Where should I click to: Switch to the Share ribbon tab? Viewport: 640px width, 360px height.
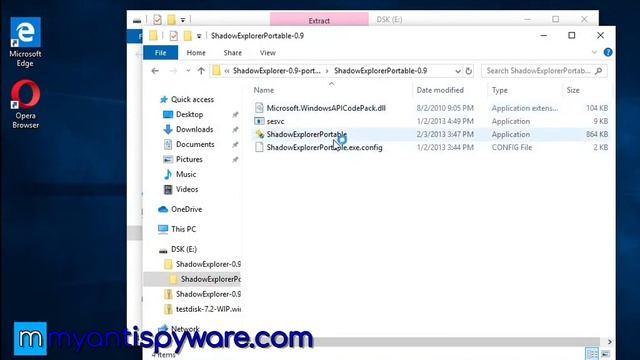coord(233,53)
